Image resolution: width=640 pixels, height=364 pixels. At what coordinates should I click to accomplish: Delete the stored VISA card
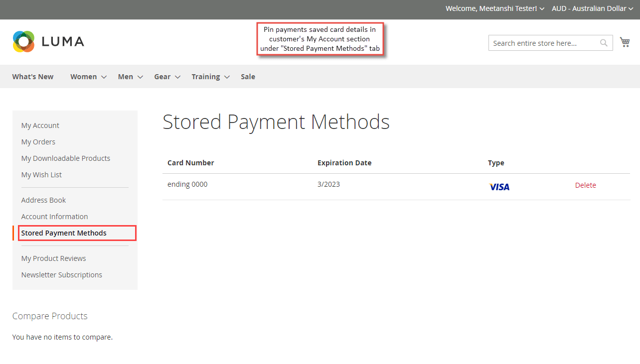click(x=585, y=185)
